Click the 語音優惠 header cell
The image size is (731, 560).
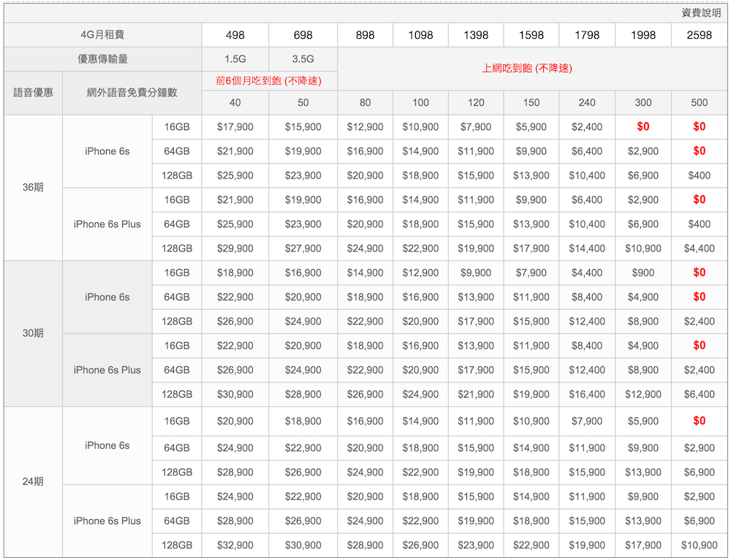[33, 93]
